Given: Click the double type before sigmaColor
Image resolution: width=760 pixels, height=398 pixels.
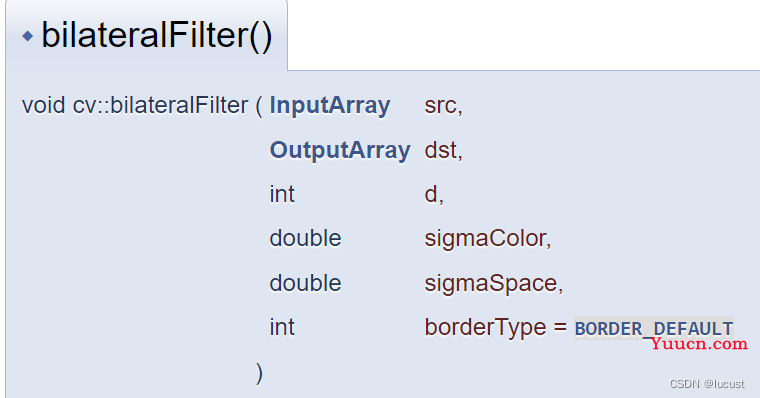Looking at the screenshot, I should coord(305,239).
